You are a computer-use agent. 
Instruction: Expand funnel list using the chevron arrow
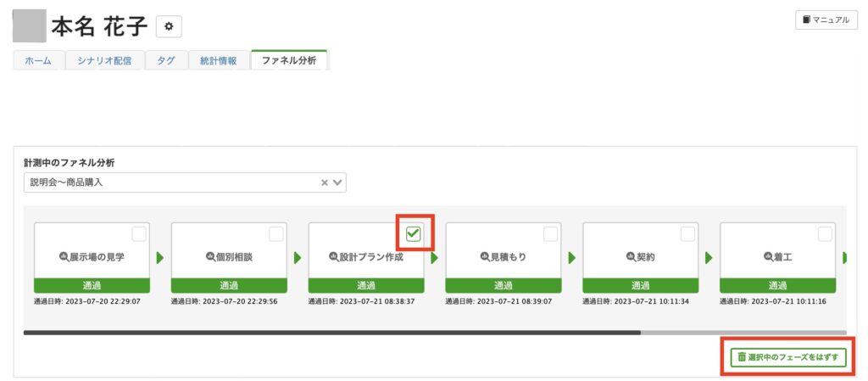point(337,182)
